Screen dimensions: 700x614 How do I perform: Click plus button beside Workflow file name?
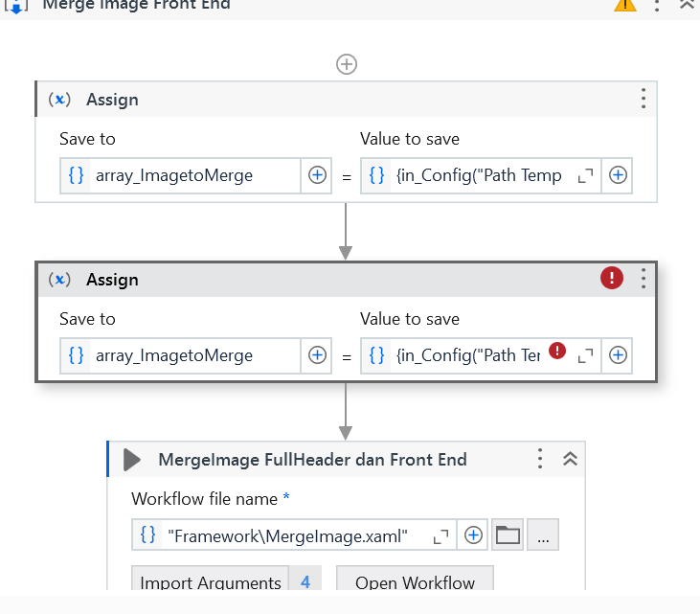click(473, 536)
